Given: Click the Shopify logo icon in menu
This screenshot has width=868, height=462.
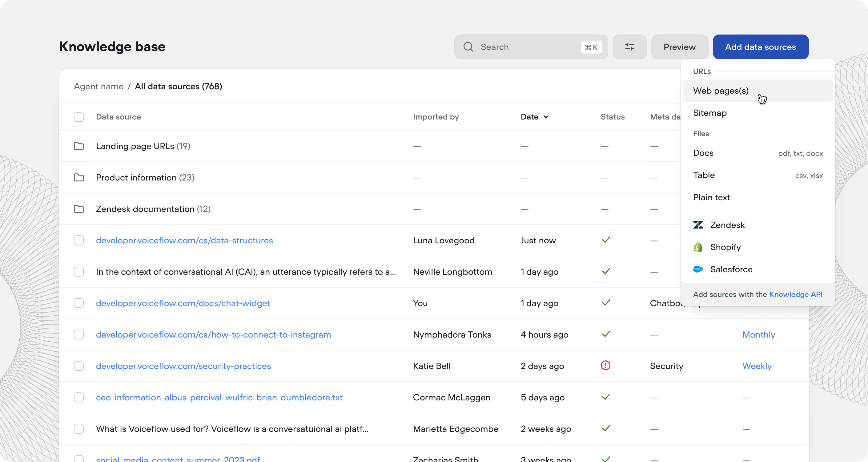Looking at the screenshot, I should 698,247.
